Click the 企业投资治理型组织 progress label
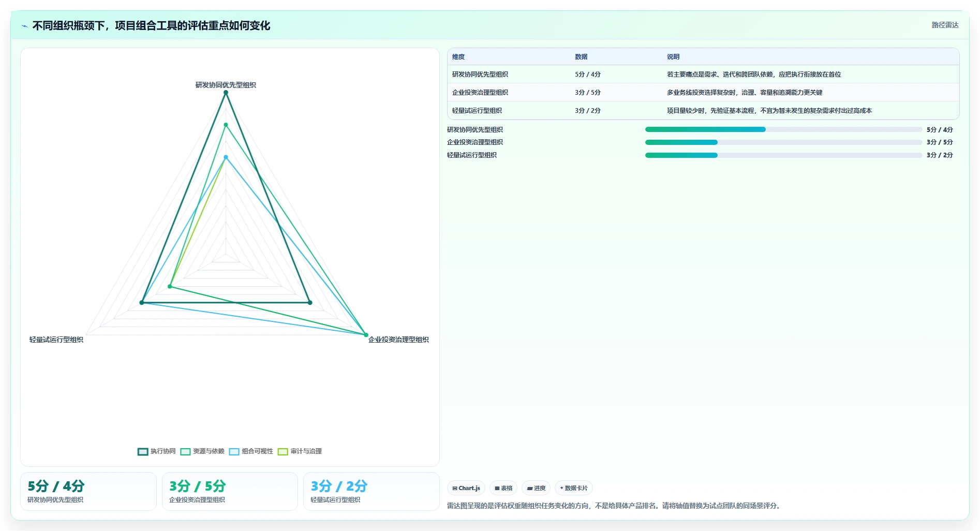The width and height of the screenshot is (980, 531). point(475,142)
